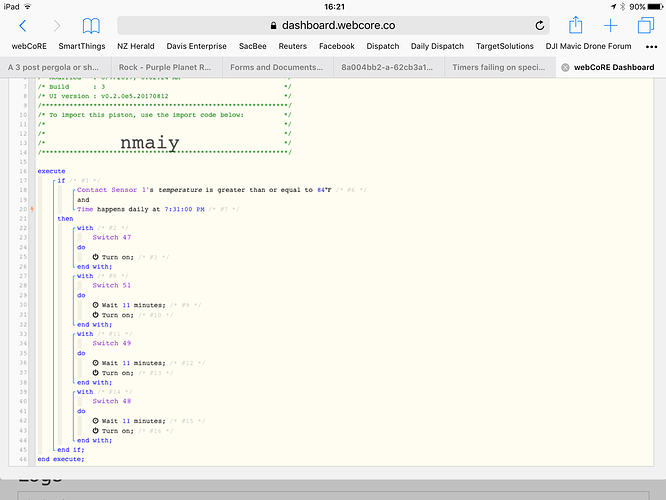This screenshot has height=500, width=666.
Task: Switch to '8a004bb2-a-62cb3a1' tab
Action: 389,68
